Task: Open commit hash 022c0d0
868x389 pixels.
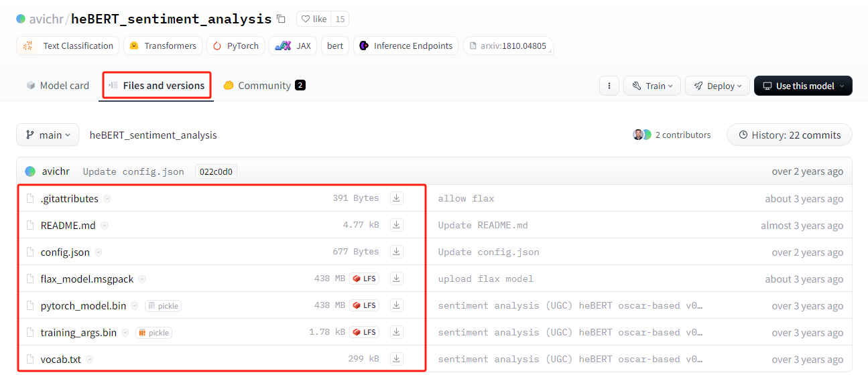Action: [216, 171]
